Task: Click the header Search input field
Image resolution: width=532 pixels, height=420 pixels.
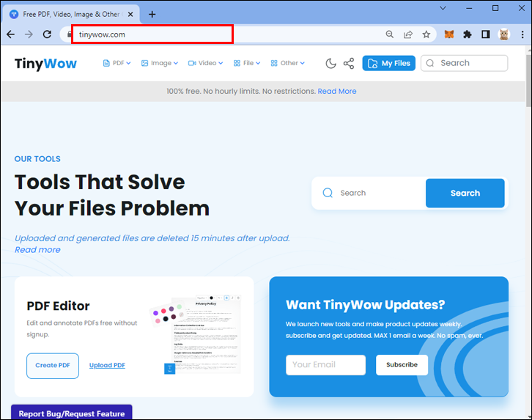Action: [x=464, y=63]
